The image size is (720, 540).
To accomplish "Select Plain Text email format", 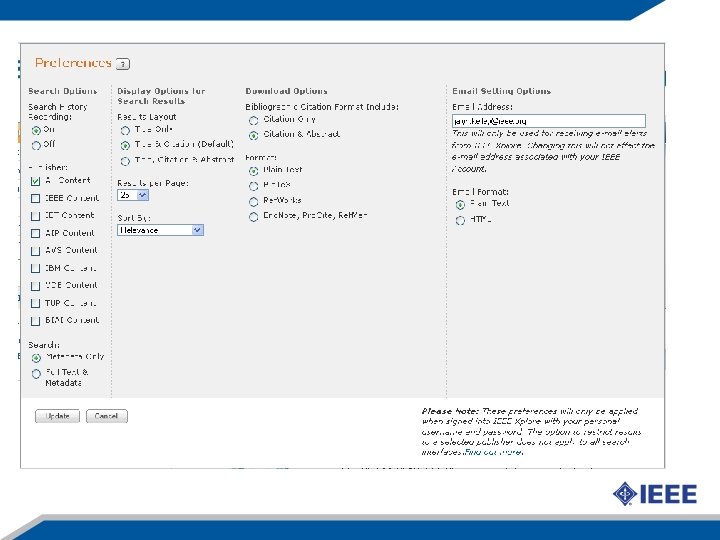I will pyautogui.click(x=460, y=205).
